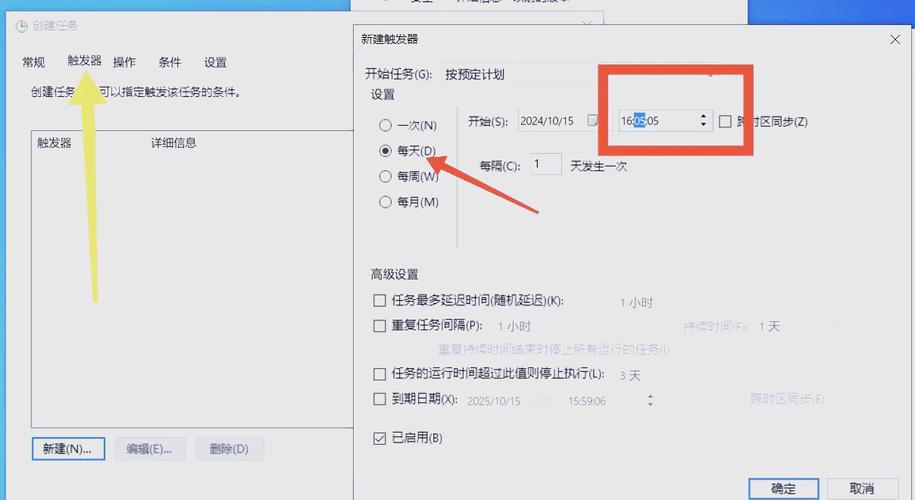Open the 持续时间 1 天 dropdown
The image size is (915, 500).
tap(797, 326)
